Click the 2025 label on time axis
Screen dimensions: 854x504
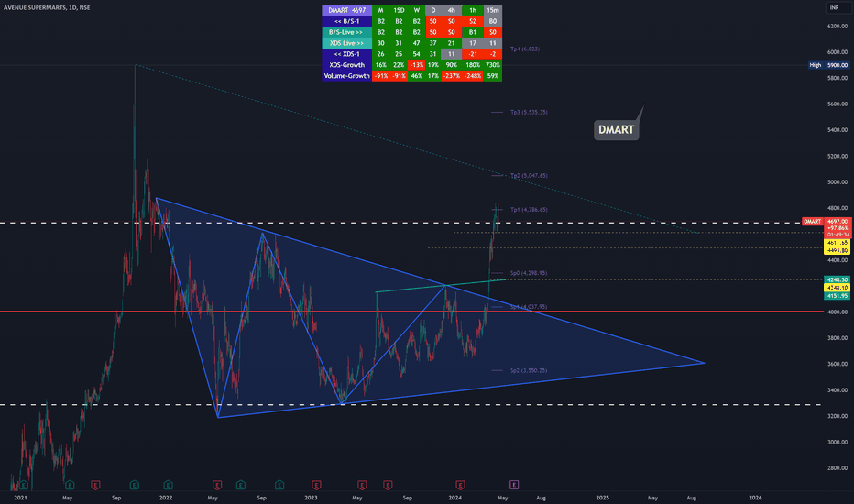(x=602, y=498)
